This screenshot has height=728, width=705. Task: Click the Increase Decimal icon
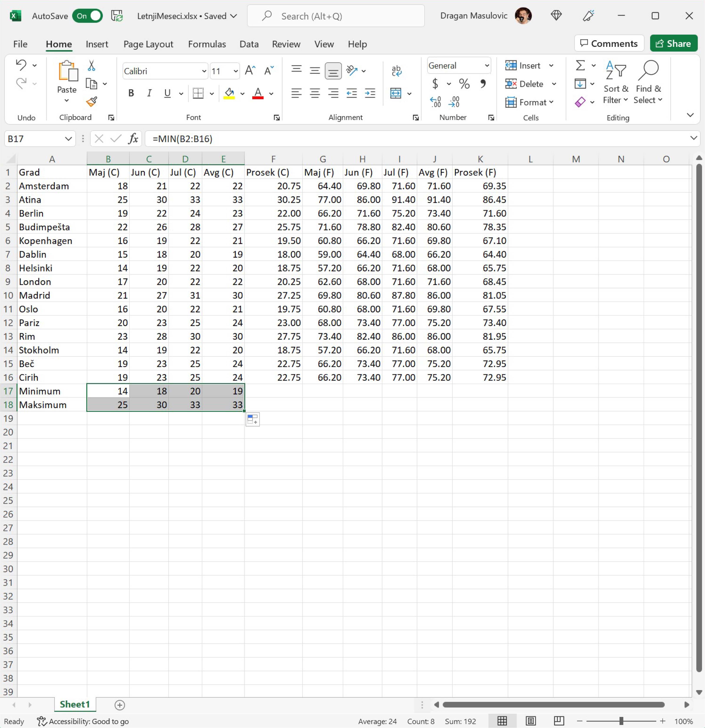click(435, 102)
